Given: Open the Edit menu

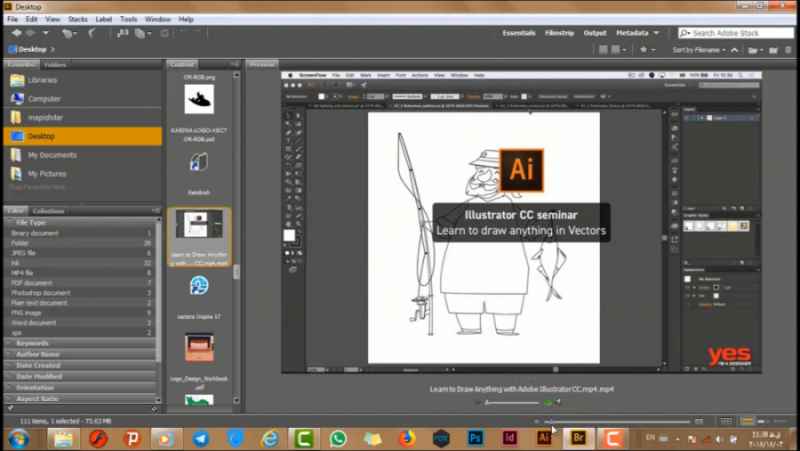Looking at the screenshot, I should [32, 19].
